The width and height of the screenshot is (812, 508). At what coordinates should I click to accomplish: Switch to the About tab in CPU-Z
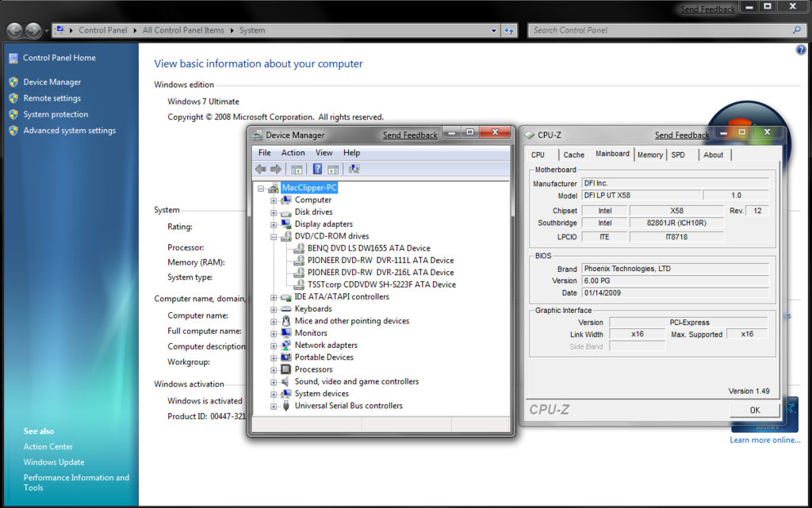pyautogui.click(x=714, y=155)
